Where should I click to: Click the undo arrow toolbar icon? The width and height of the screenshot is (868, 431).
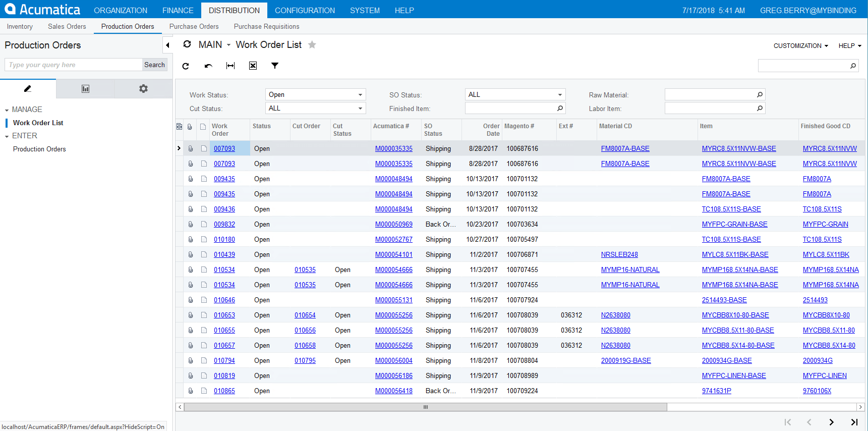208,66
